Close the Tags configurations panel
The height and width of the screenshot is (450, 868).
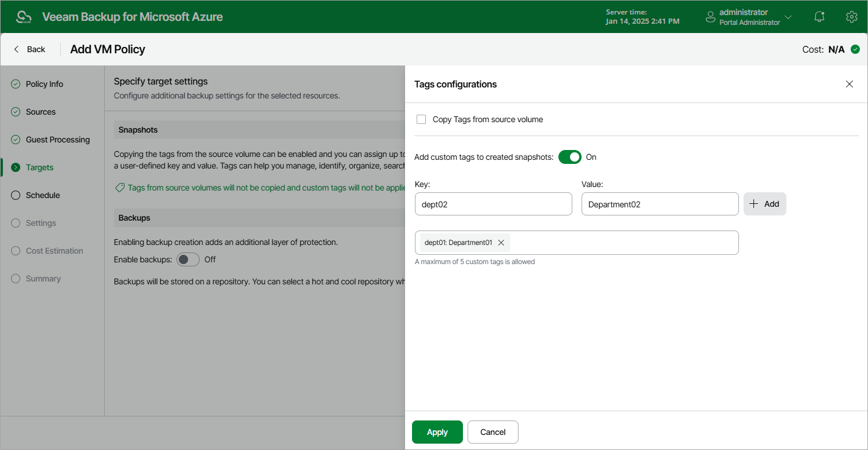(849, 84)
